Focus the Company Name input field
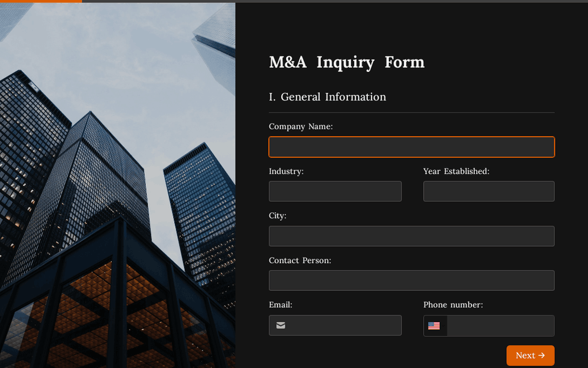Image resolution: width=588 pixels, height=368 pixels. point(411,147)
